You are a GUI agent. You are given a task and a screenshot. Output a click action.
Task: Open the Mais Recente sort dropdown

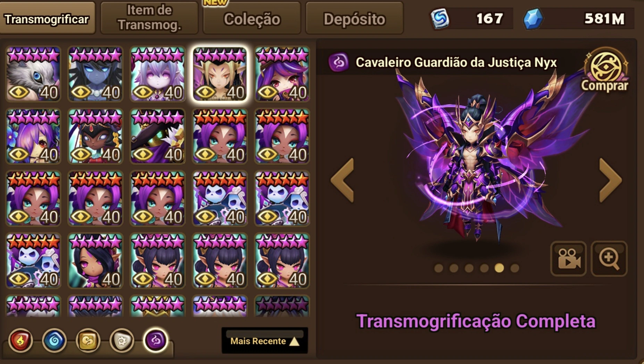point(265,341)
